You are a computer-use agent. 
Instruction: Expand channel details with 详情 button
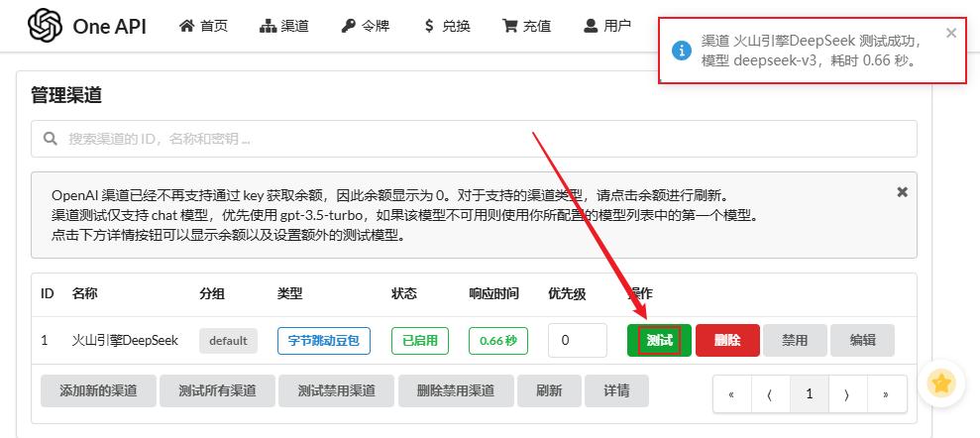tap(616, 390)
